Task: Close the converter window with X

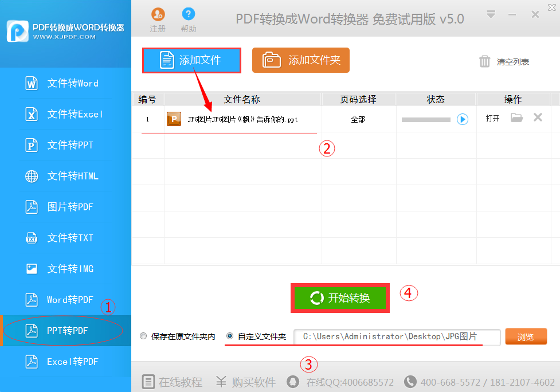Action: coord(535,14)
